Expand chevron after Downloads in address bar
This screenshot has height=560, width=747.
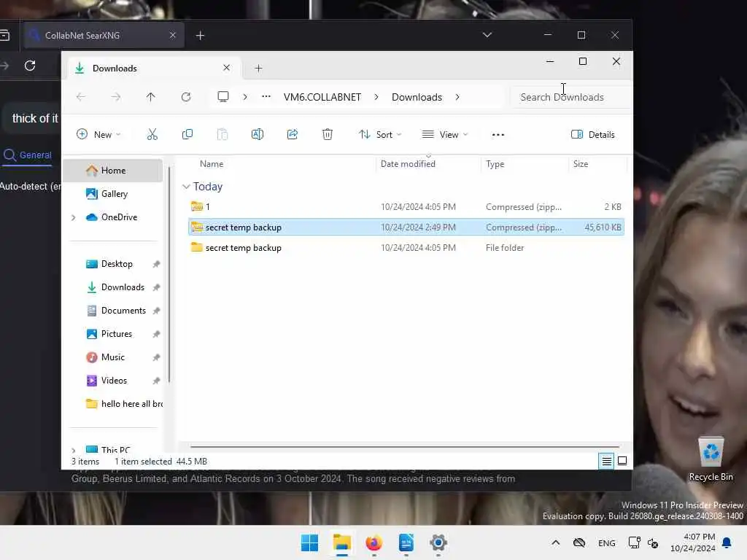point(457,97)
